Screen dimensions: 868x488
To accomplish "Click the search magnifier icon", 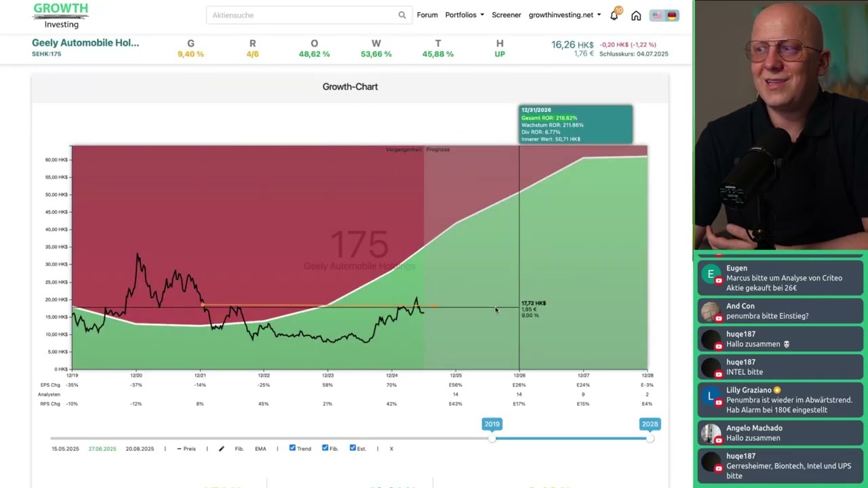I will pyautogui.click(x=402, y=15).
